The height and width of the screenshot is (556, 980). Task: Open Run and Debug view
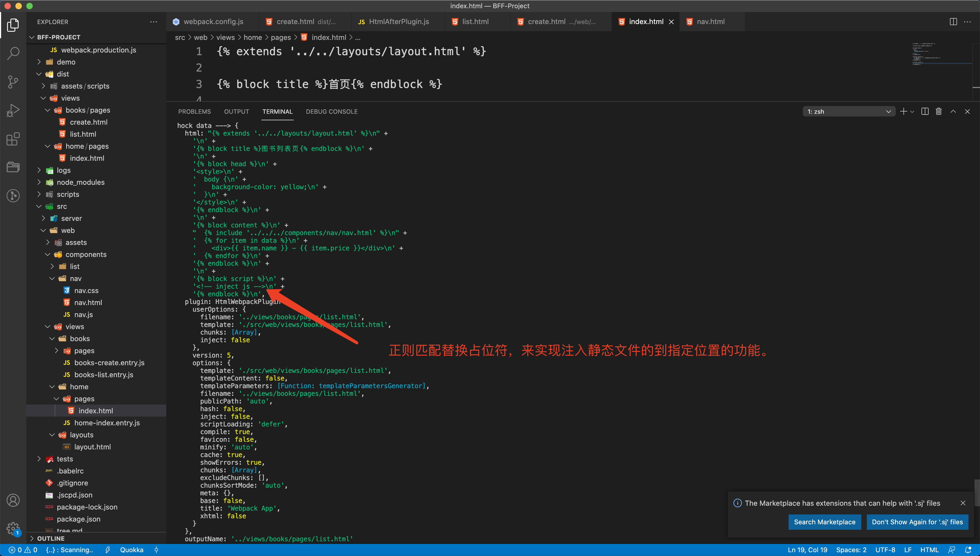13,110
